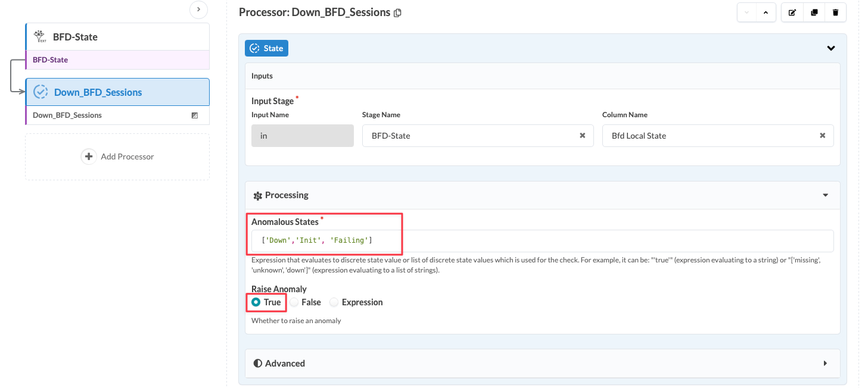Delete the Down_BFD_Sessions processor
The image size is (868, 388).
click(x=835, y=12)
